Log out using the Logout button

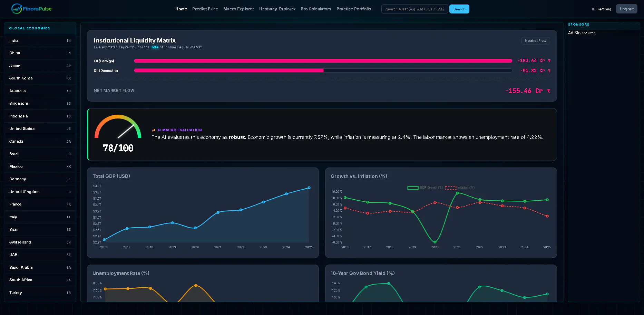click(627, 9)
